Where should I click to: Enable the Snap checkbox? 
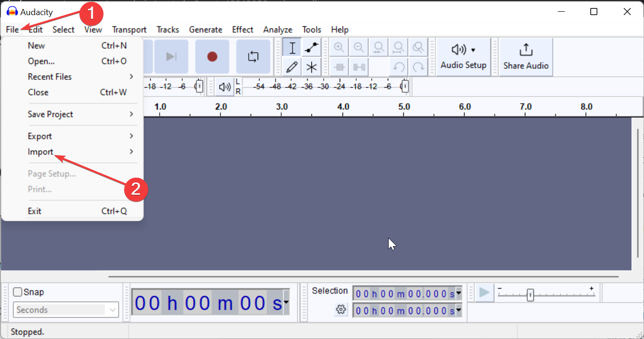click(x=17, y=292)
